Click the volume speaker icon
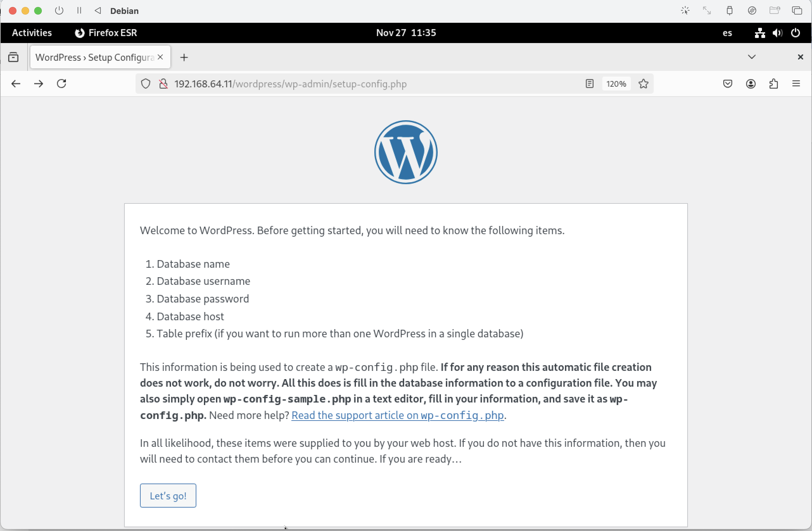Screen dimensions: 812x531 point(778,33)
